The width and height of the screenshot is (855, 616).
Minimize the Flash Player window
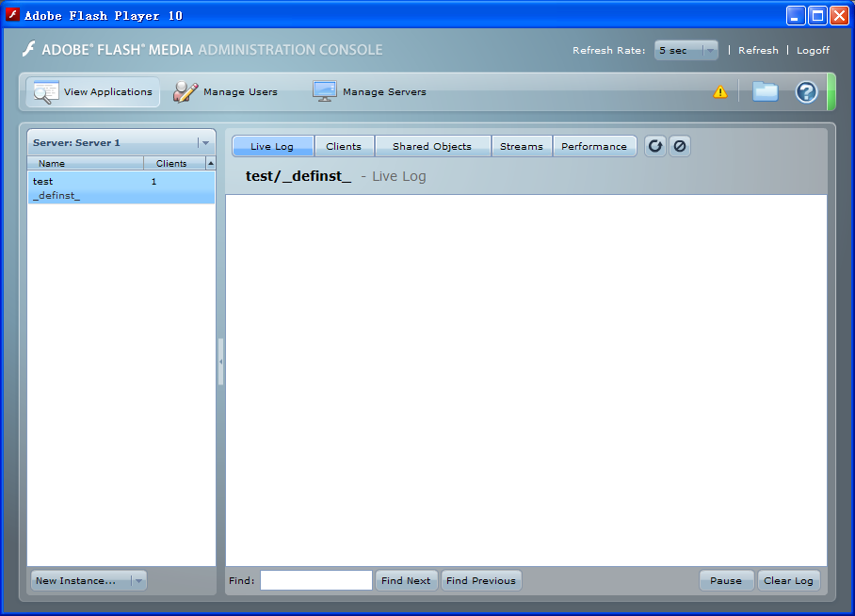tap(796, 15)
